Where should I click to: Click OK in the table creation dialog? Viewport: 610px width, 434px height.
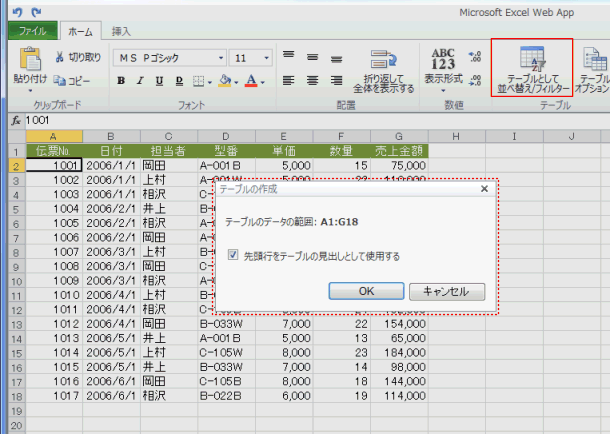point(366,291)
